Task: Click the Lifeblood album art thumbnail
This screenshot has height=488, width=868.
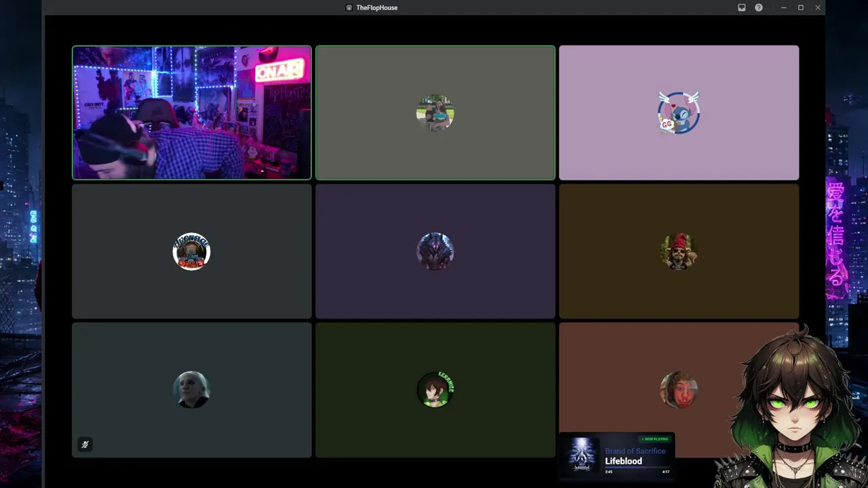Action: pos(582,455)
